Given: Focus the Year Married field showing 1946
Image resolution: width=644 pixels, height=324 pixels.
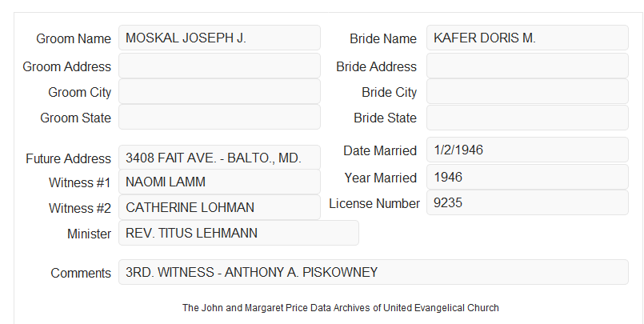Looking at the screenshot, I should (527, 177).
